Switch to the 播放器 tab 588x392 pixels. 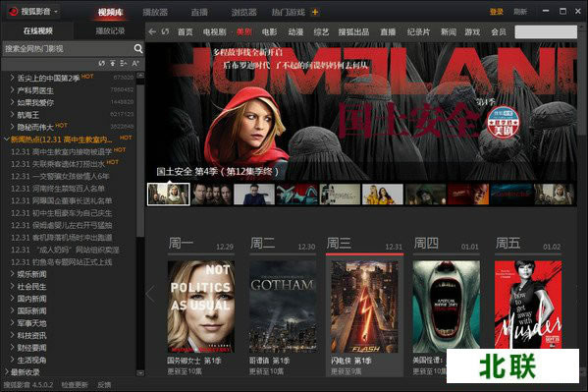[155, 13]
